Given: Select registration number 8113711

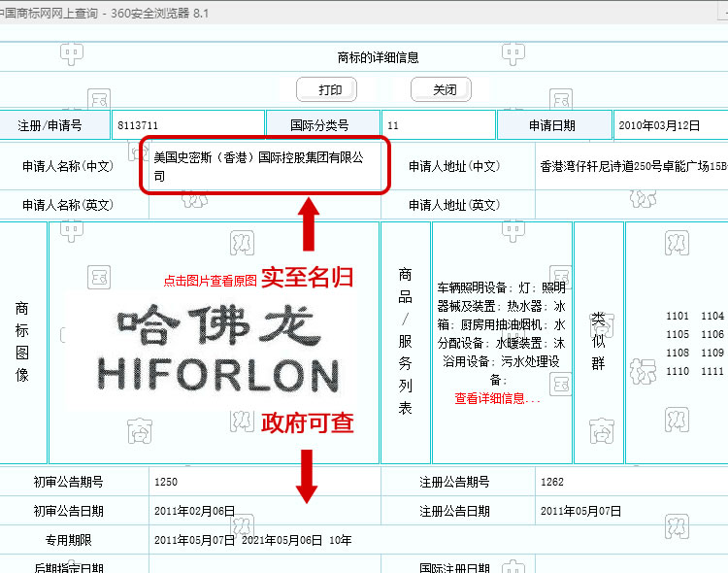Looking at the screenshot, I should [138, 125].
